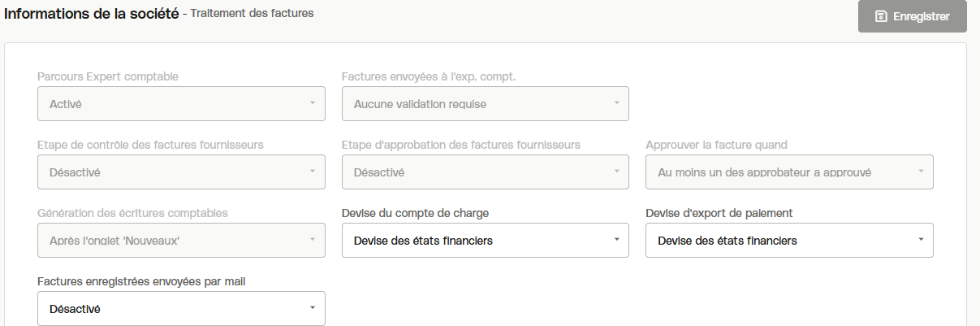Screen dimensions: 980x326
Task: Click the 'Informations de la société' heading
Action: (92, 14)
